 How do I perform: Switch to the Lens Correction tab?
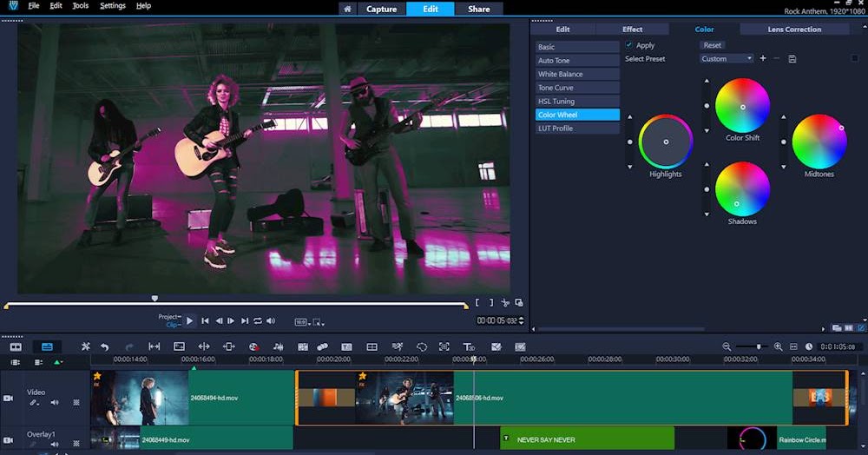tap(793, 29)
